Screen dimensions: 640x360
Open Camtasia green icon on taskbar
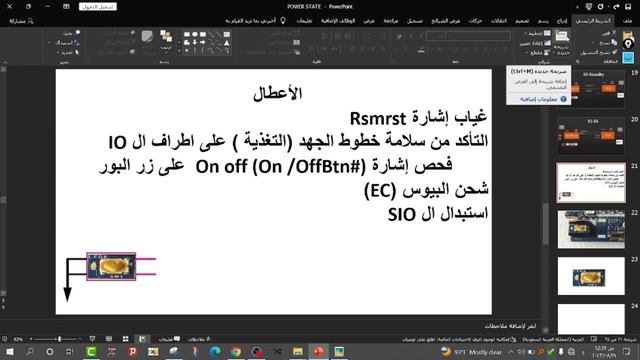91,351
